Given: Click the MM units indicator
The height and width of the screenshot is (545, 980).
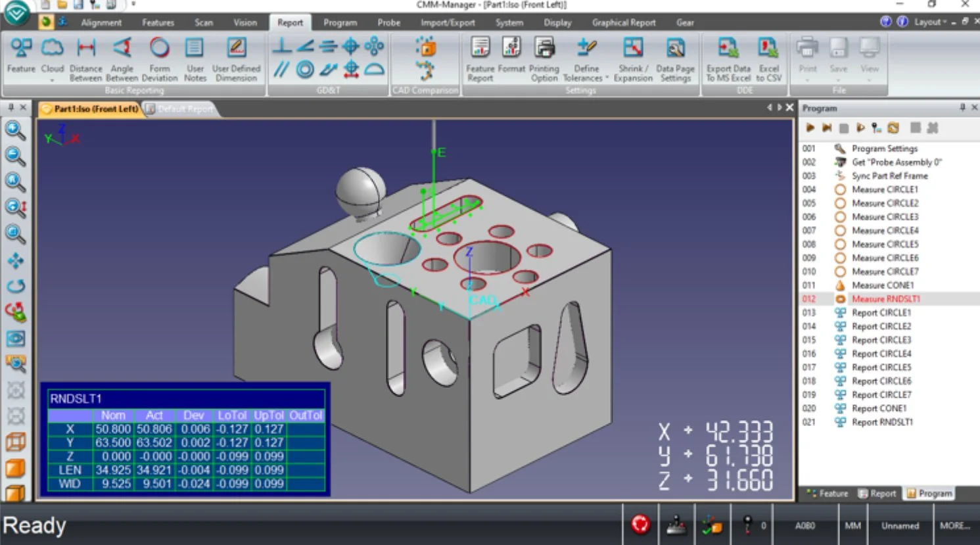Looking at the screenshot, I should (x=852, y=525).
